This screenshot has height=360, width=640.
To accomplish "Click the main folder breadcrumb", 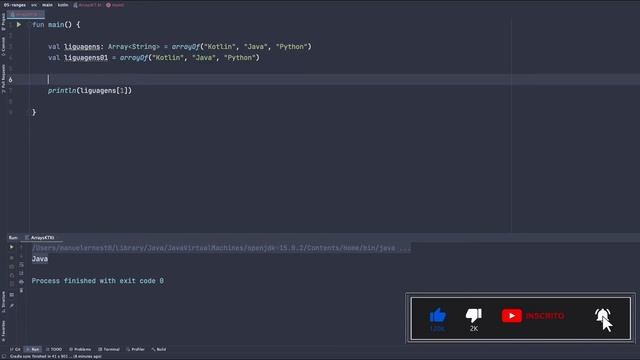I will click(x=47, y=5).
